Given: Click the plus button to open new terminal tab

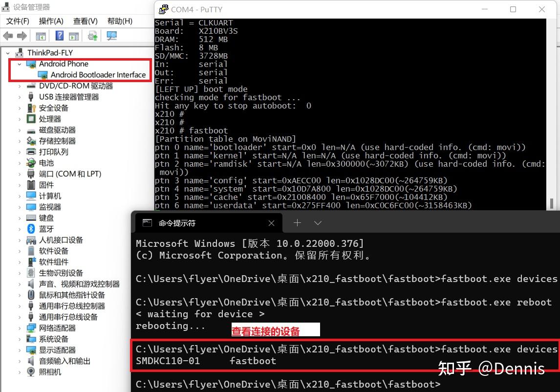Looking at the screenshot, I should pos(297,222).
